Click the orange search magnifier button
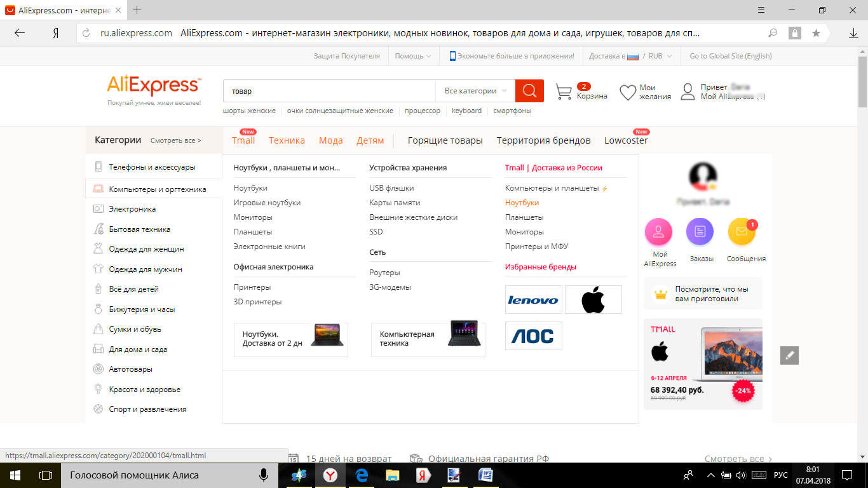 (x=529, y=91)
